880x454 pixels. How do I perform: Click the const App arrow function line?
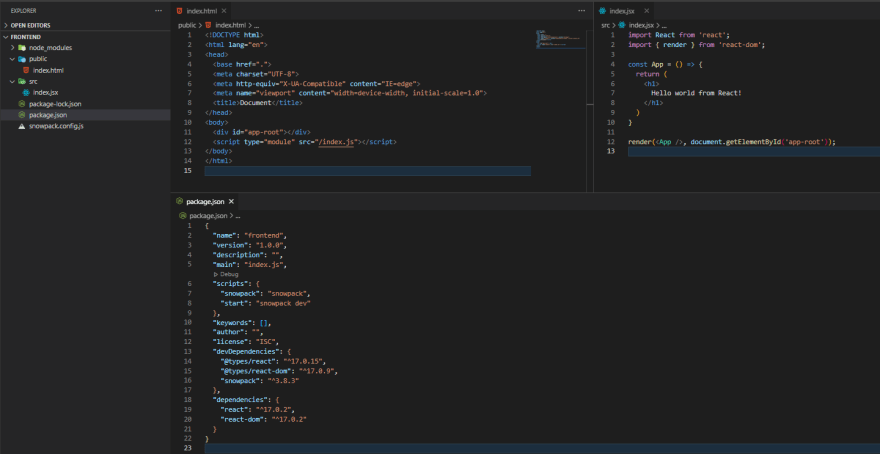[x=665, y=65]
